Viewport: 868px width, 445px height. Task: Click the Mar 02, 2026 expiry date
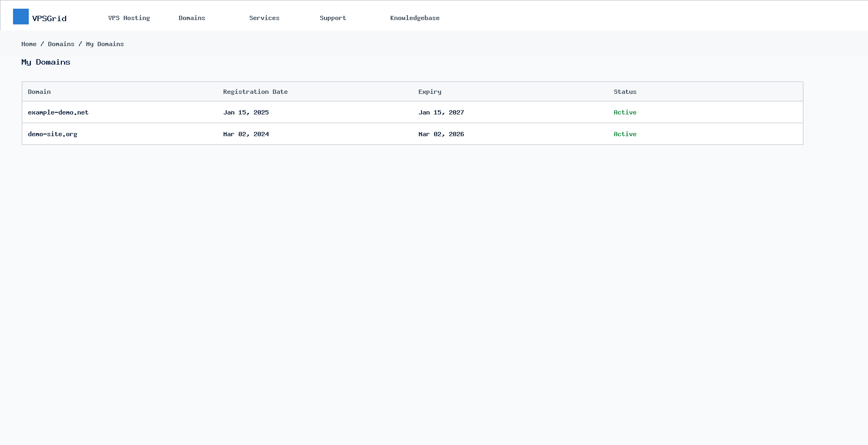click(441, 134)
